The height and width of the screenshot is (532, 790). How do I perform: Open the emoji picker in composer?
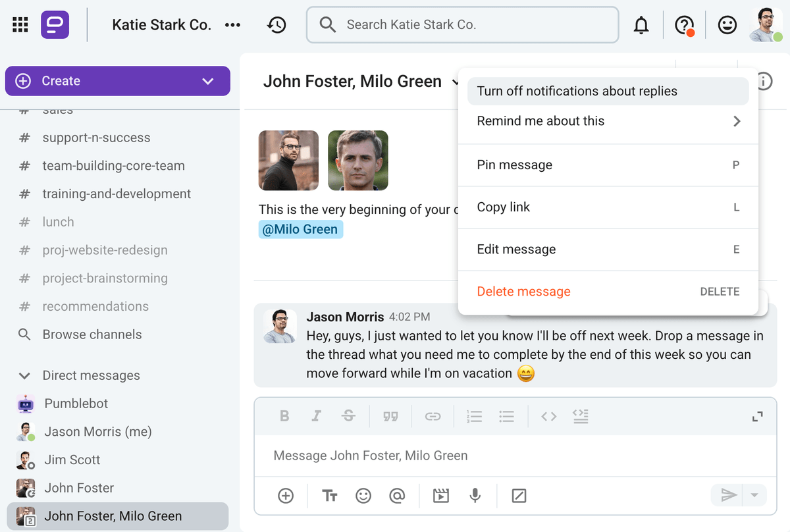[x=363, y=496]
